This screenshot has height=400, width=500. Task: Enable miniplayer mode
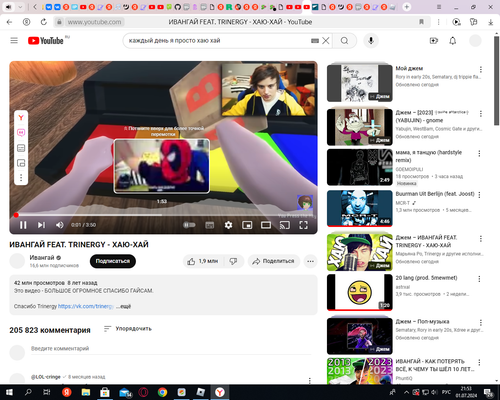247,225
